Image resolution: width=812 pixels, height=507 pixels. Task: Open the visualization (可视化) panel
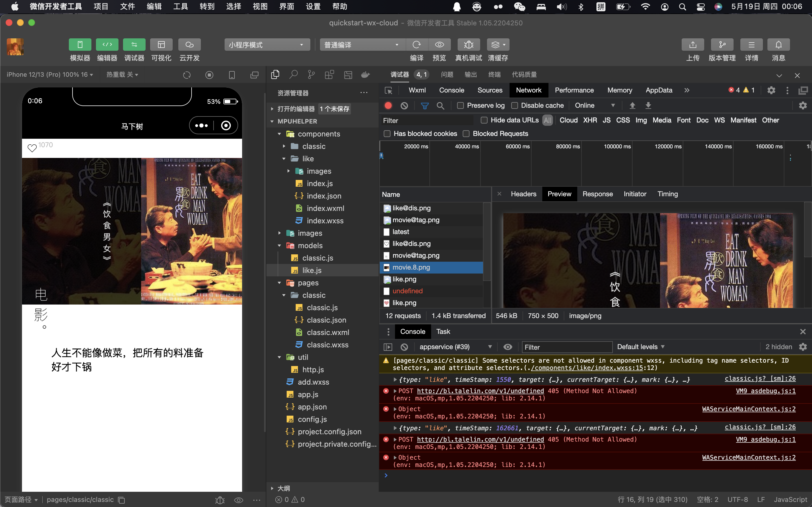[x=161, y=45]
